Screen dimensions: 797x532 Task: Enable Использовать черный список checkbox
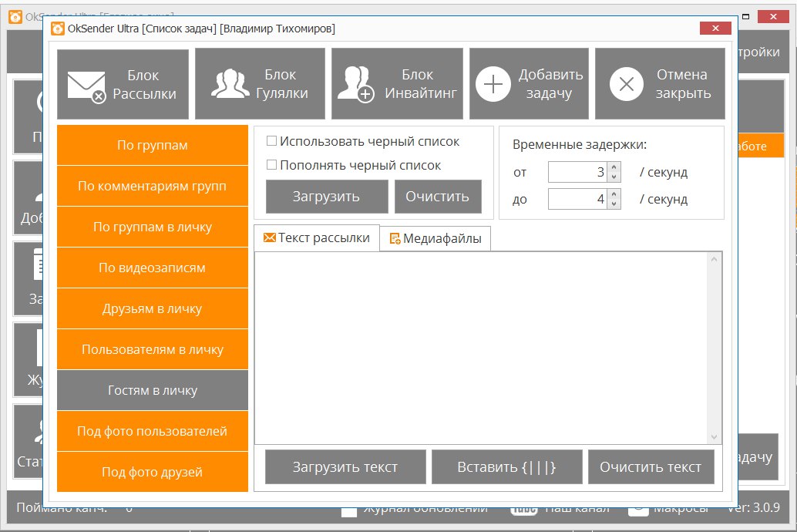pos(271,141)
